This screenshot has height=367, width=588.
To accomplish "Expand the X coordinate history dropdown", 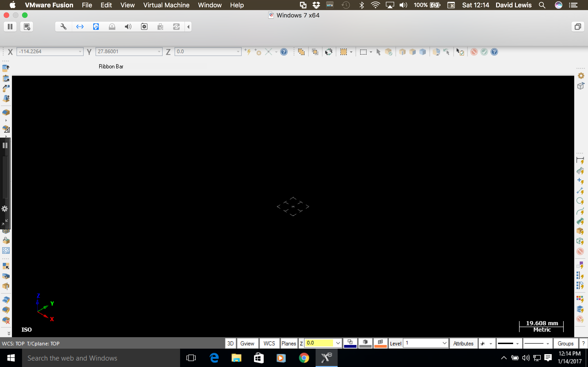I will [80, 51].
